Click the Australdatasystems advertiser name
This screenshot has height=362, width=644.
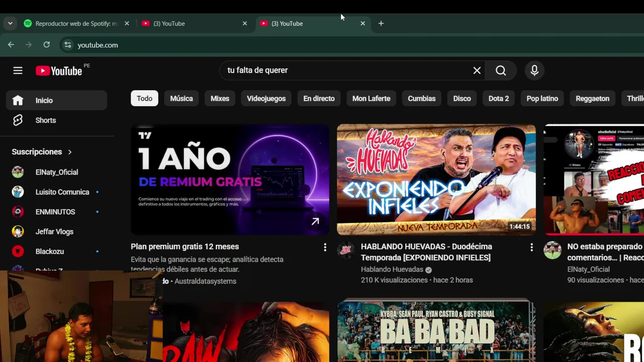point(205,281)
